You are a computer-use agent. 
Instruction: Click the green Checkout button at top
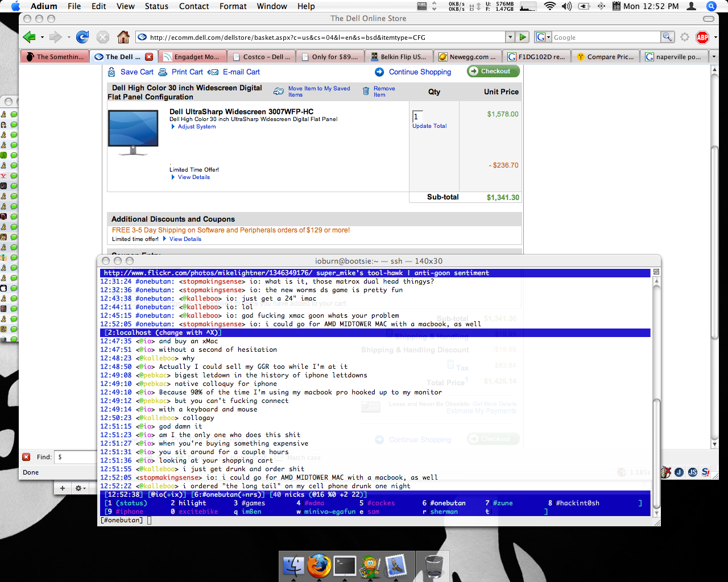click(493, 71)
